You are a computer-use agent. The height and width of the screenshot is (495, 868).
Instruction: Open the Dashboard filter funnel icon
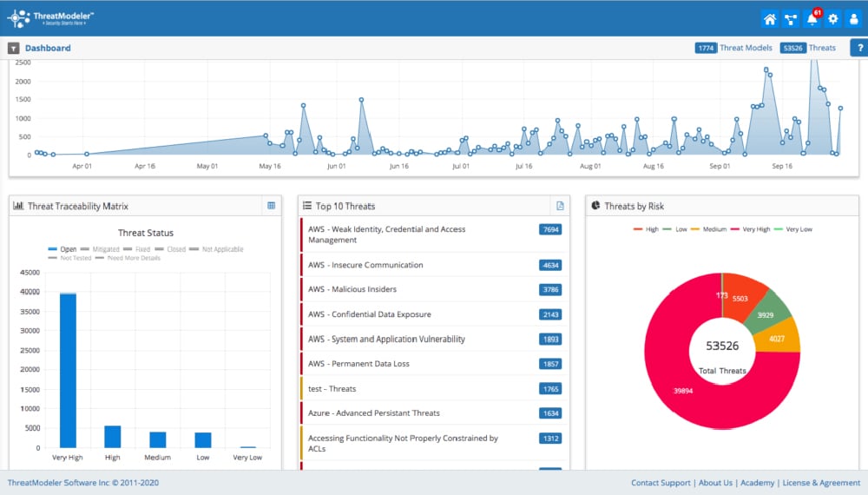click(x=14, y=49)
